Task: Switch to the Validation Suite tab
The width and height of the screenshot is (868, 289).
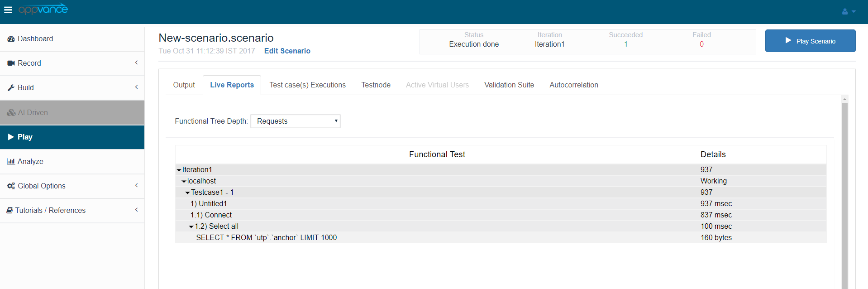Action: [509, 85]
